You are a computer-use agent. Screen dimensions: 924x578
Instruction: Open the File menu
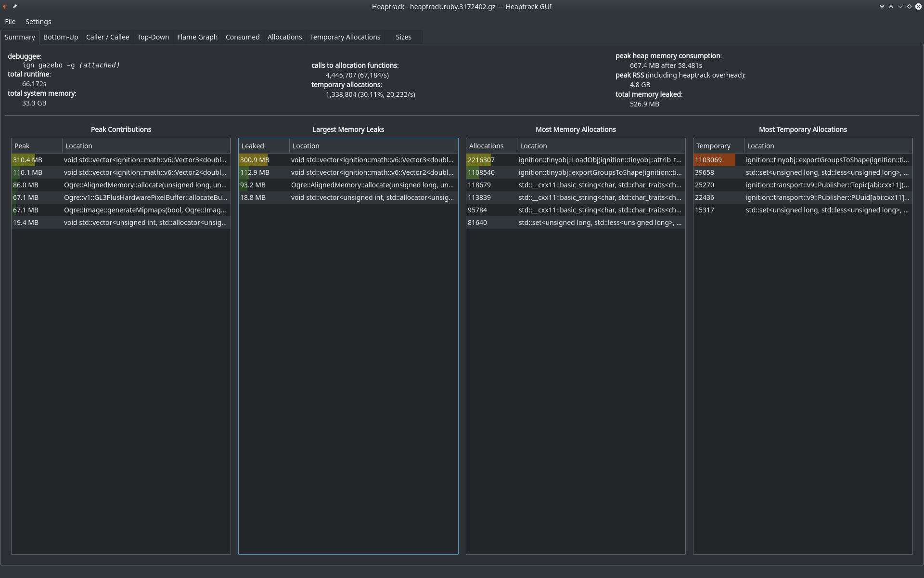[11, 21]
